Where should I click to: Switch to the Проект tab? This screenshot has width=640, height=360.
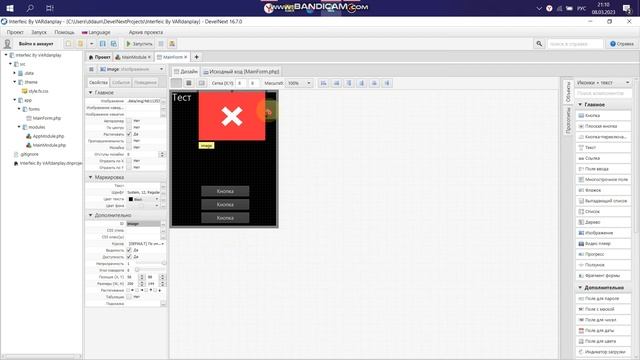click(100, 57)
